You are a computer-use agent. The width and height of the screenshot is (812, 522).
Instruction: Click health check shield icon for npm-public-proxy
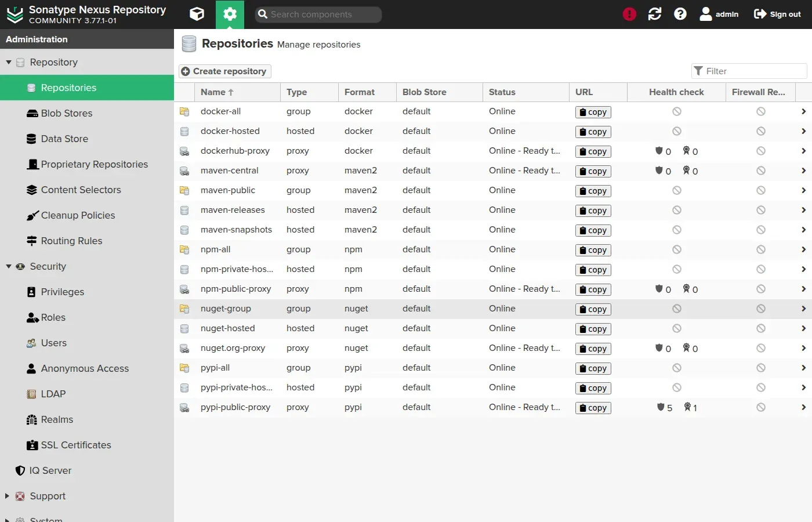point(659,289)
